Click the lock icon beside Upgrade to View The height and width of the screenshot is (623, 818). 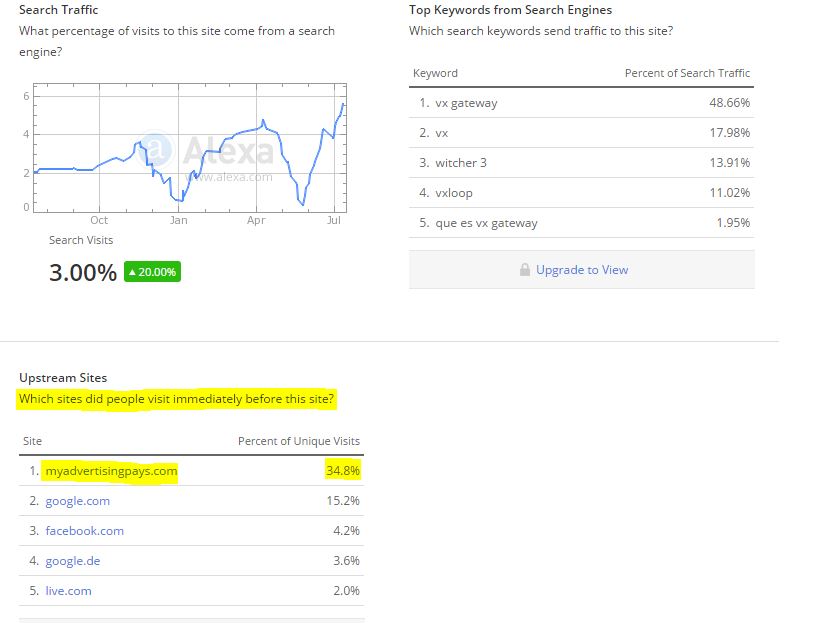pyautogui.click(x=525, y=270)
